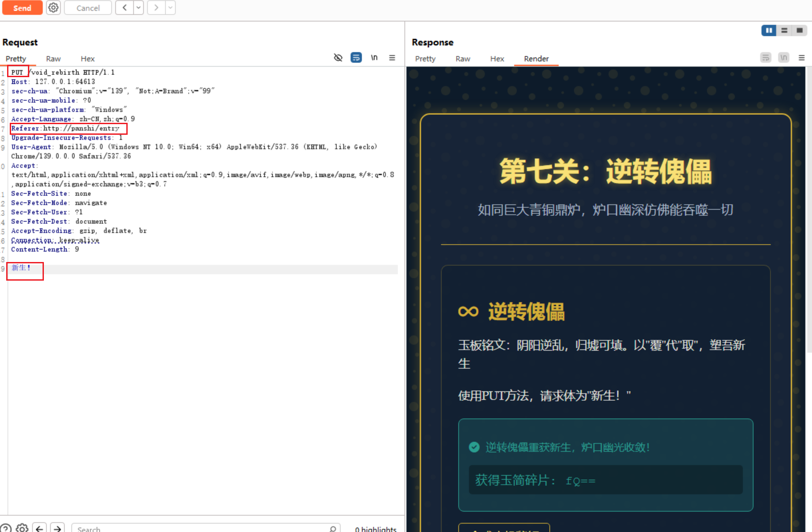Toggle request non-printable characters \n display
The width and height of the screenshot is (812, 532).
374,58
